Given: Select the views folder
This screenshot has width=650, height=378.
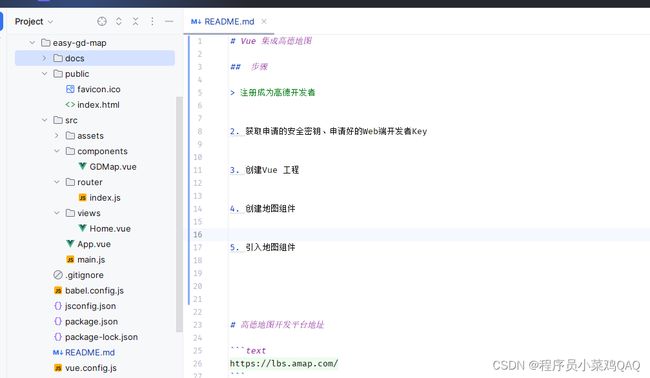Looking at the screenshot, I should [x=89, y=213].
